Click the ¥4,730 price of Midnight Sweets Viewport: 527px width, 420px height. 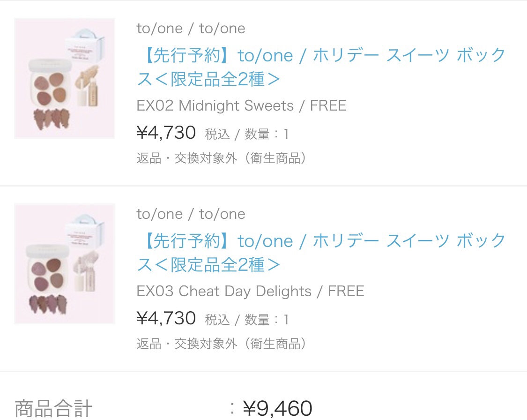coord(166,133)
